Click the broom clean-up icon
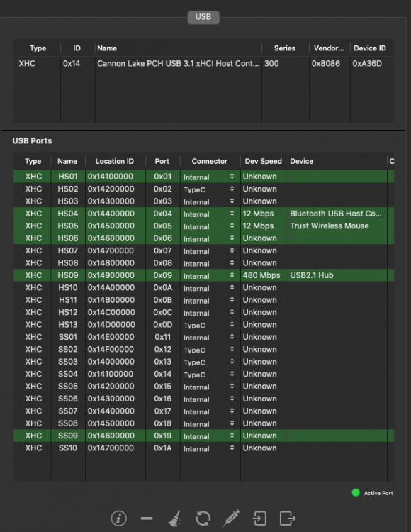Image resolution: width=411 pixels, height=532 pixels. pyautogui.click(x=175, y=519)
